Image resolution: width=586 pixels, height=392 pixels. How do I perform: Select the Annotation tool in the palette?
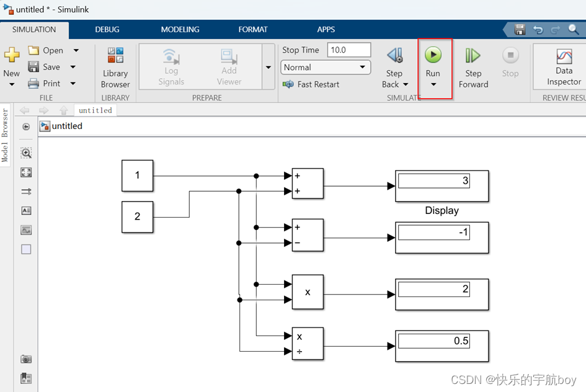click(x=25, y=210)
